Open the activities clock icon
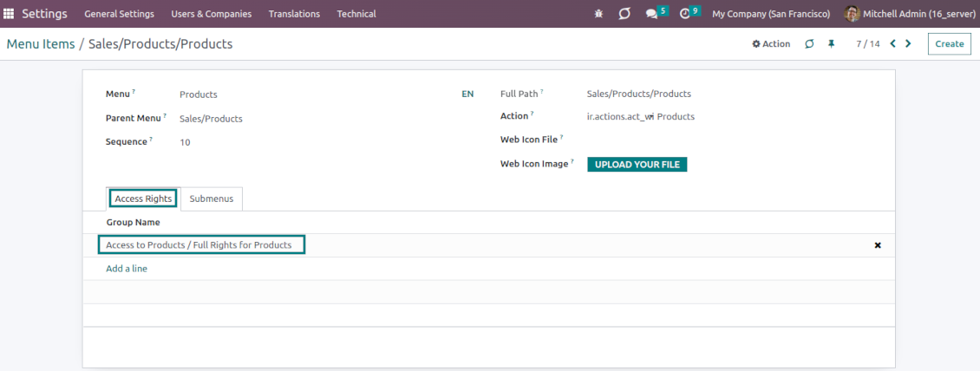Viewport: 980px width, 371px height. coord(685,14)
